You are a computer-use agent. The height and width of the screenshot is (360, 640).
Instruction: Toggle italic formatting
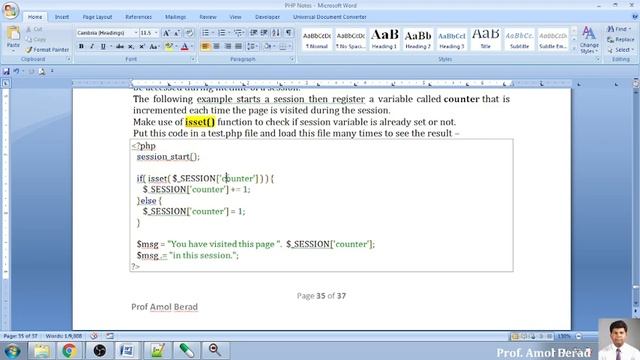tap(92, 47)
